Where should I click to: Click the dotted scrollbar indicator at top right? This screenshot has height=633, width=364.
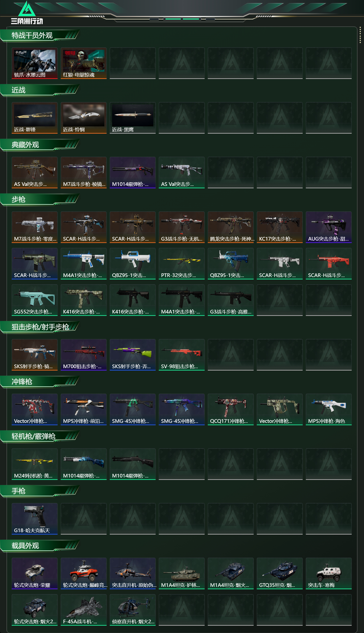(x=360, y=35)
